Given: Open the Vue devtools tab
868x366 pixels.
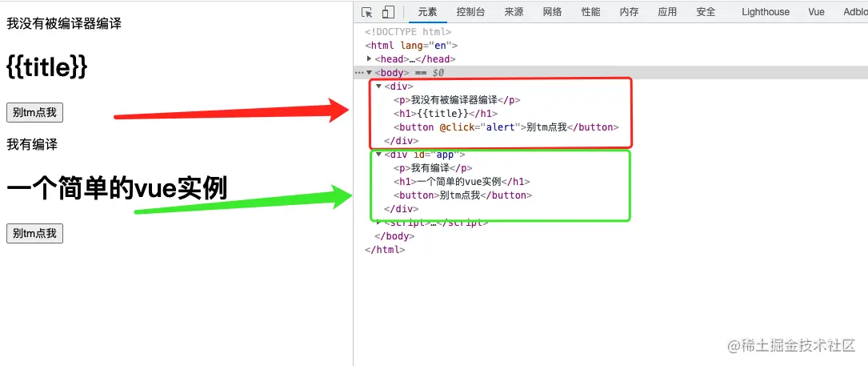Looking at the screenshot, I should click(816, 12).
